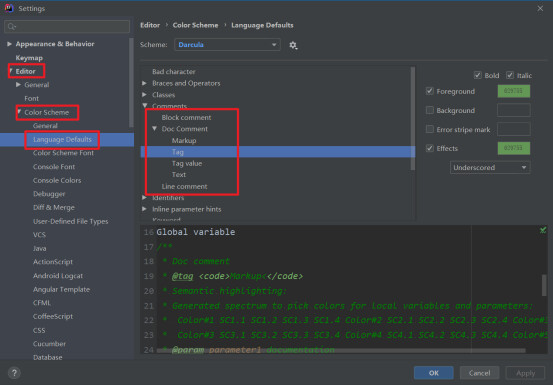The width and height of the screenshot is (553, 386).
Task: Click the Apply button
Action: click(525, 373)
